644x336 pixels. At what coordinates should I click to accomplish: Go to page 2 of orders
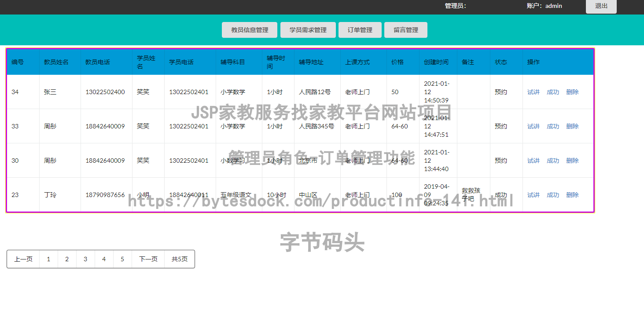pyautogui.click(x=67, y=259)
